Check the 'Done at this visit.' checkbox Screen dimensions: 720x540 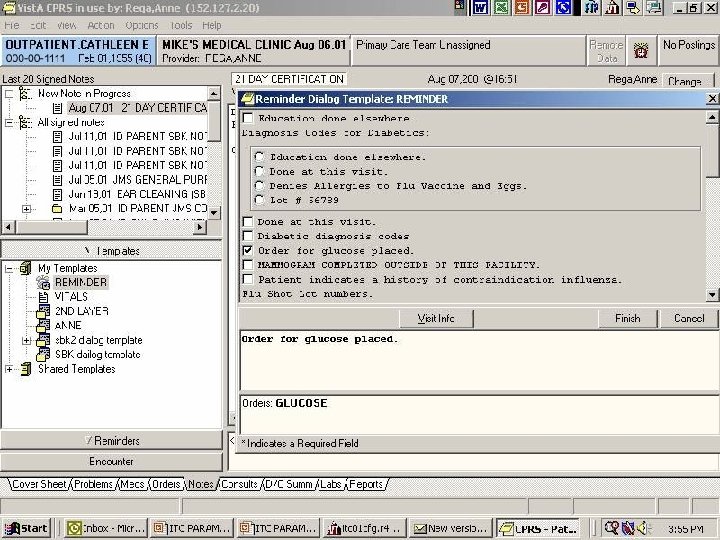248,222
